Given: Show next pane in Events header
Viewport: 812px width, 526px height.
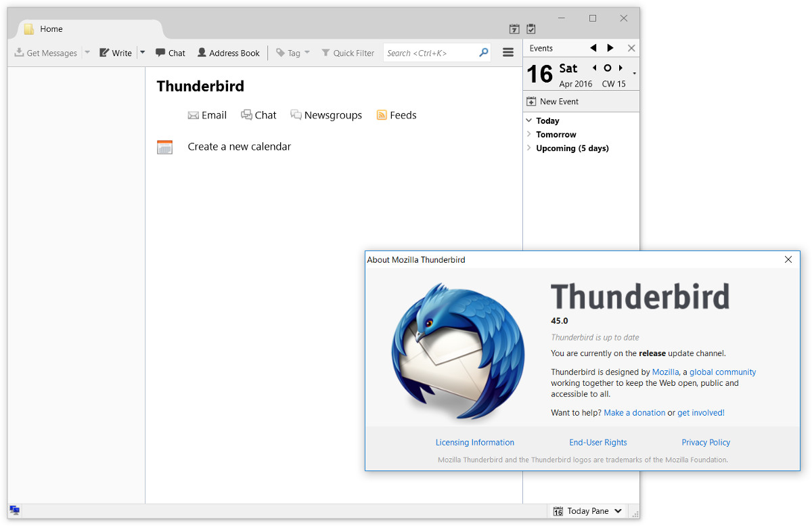Looking at the screenshot, I should (x=610, y=48).
